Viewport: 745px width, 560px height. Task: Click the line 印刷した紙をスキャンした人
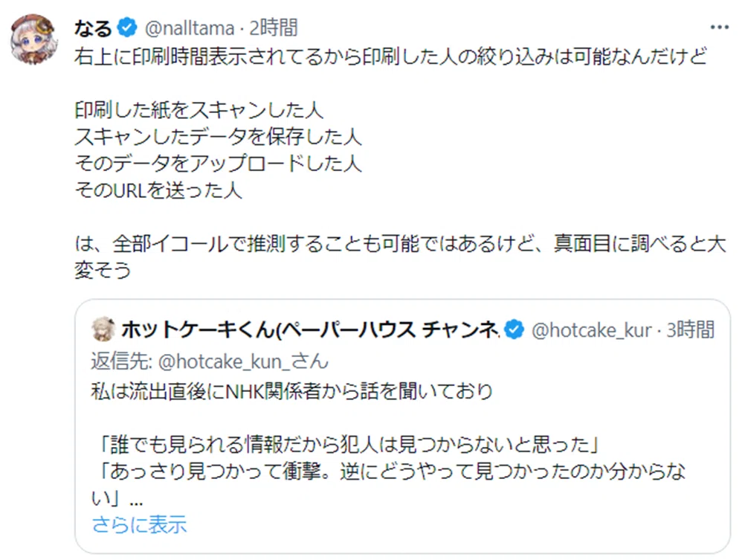tap(199, 110)
